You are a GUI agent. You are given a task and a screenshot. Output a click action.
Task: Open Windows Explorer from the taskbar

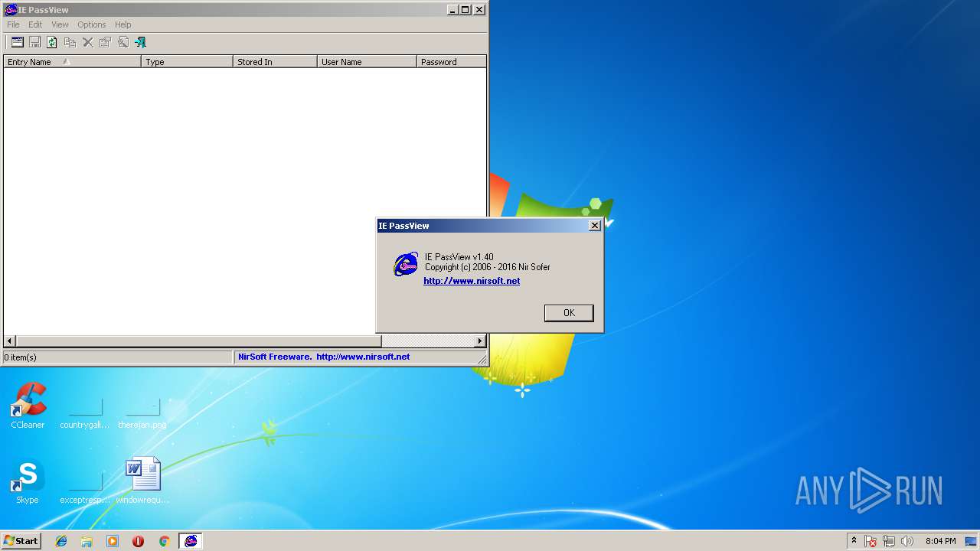point(87,541)
